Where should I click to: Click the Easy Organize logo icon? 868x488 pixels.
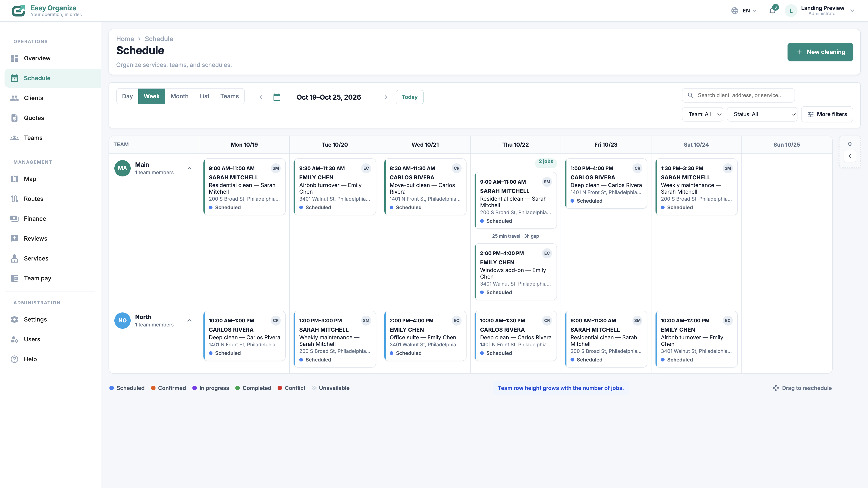pos(19,10)
